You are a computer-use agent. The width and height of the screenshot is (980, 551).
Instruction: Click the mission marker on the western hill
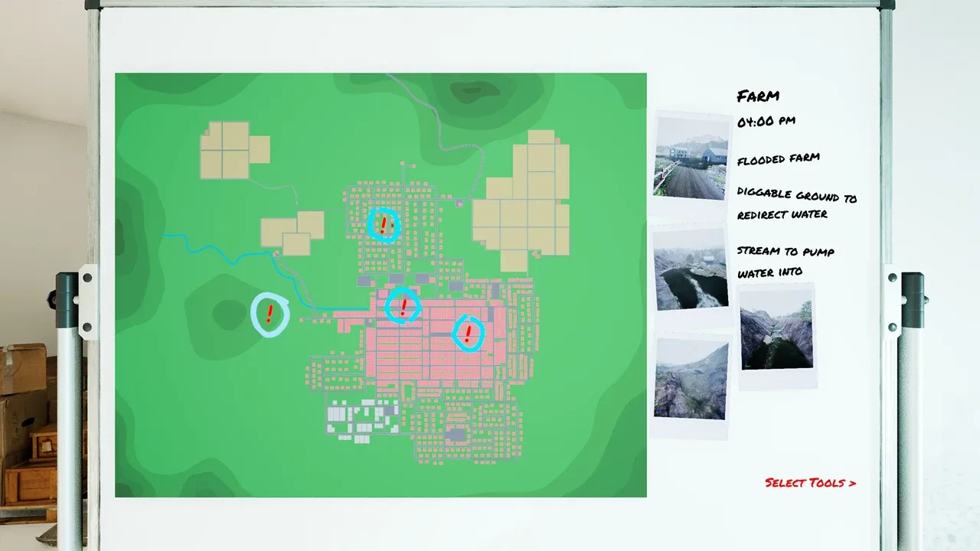pos(269,314)
